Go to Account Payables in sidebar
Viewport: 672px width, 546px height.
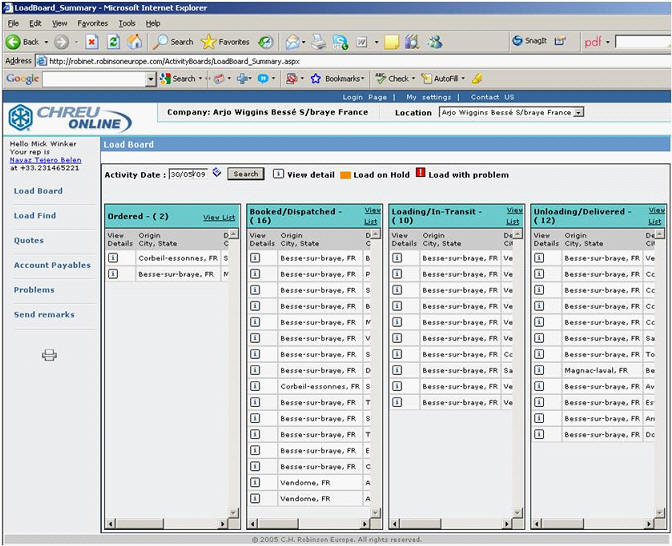point(52,265)
